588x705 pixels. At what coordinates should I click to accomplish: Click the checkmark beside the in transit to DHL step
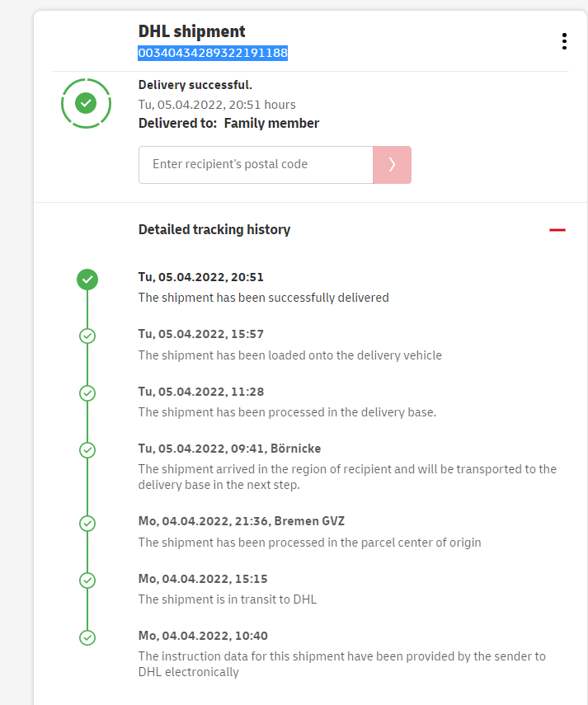[87, 580]
